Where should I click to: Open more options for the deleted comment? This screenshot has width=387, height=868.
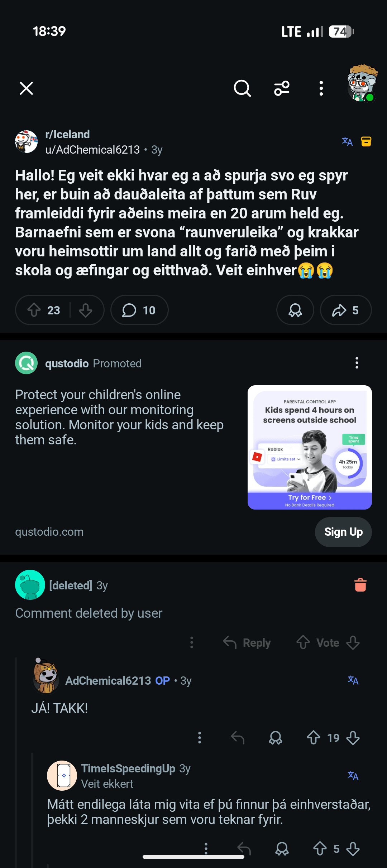[192, 642]
